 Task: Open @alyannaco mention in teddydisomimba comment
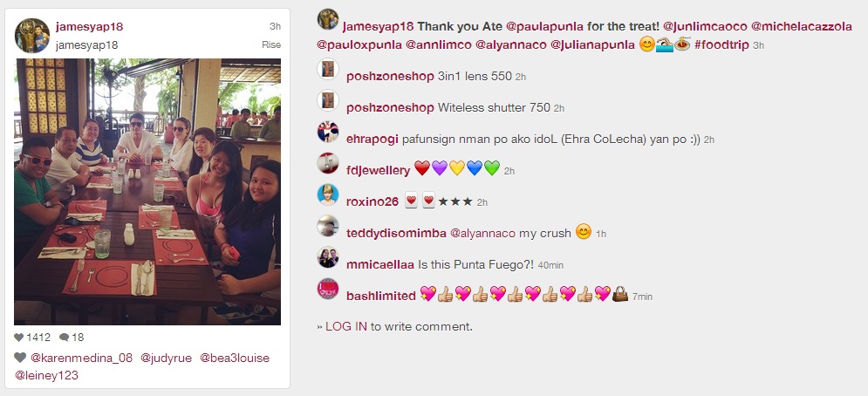[x=482, y=233]
